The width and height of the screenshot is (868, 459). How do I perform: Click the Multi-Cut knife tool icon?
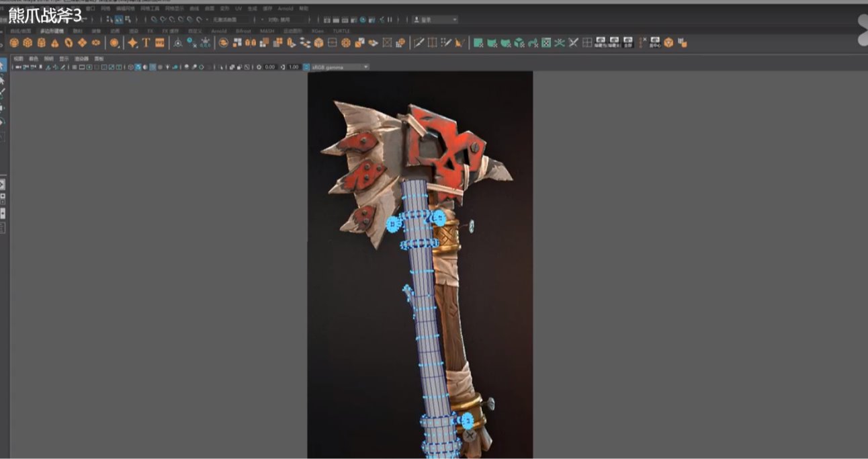[419, 43]
